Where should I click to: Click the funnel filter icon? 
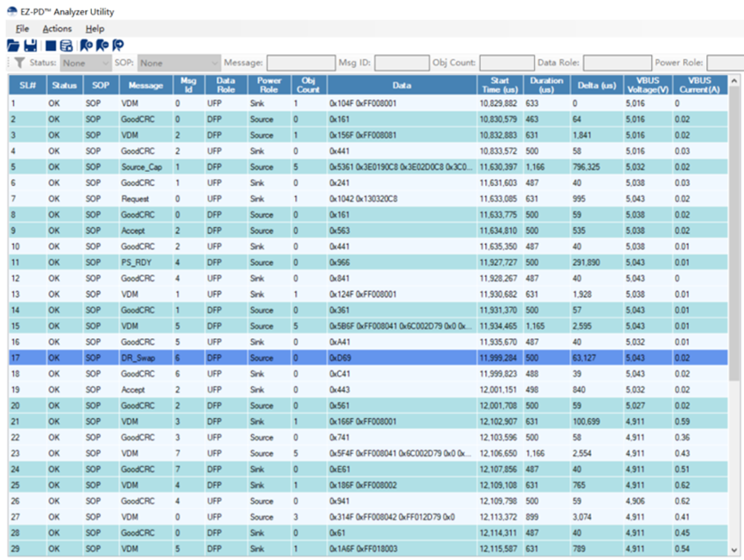20,63
